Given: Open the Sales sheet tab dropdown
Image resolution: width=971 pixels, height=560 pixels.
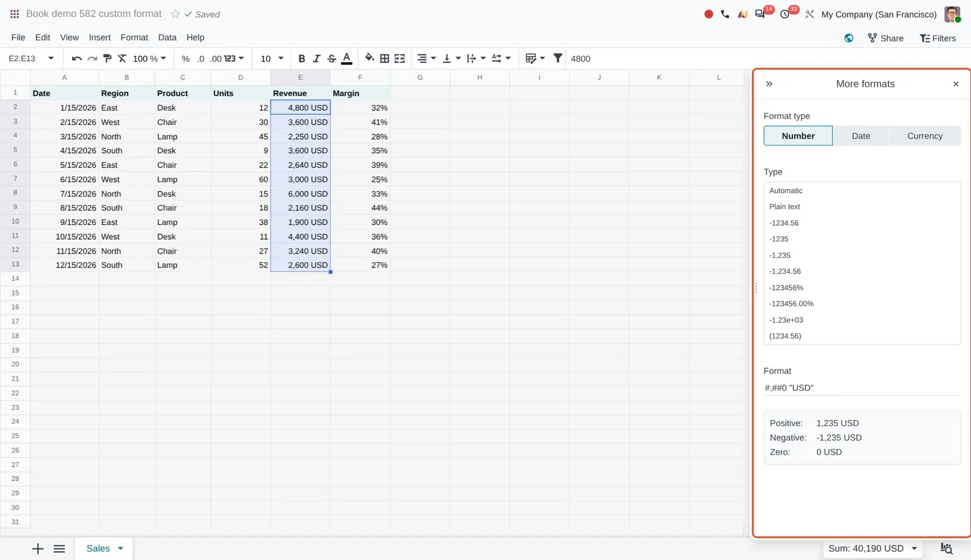Looking at the screenshot, I should pyautogui.click(x=120, y=548).
